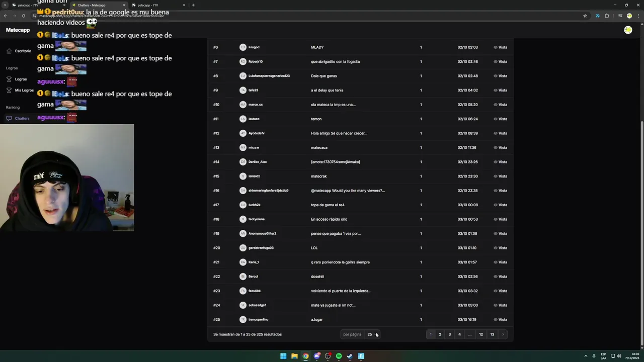
Task: Open the Mis Logros sidebar item
Action: [20, 90]
